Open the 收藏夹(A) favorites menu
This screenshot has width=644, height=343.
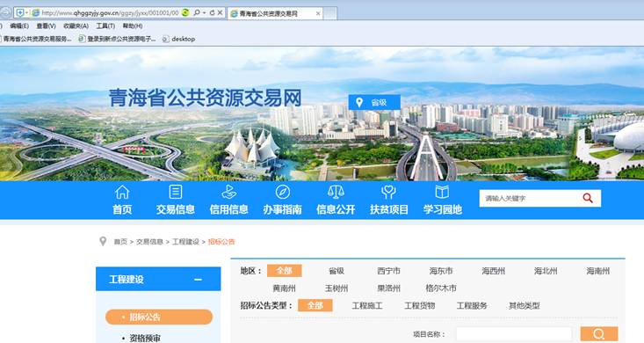pos(76,26)
